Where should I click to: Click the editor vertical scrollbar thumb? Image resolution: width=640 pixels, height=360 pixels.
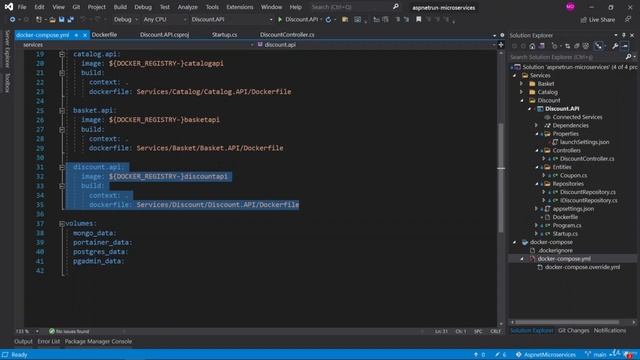pyautogui.click(x=501, y=178)
